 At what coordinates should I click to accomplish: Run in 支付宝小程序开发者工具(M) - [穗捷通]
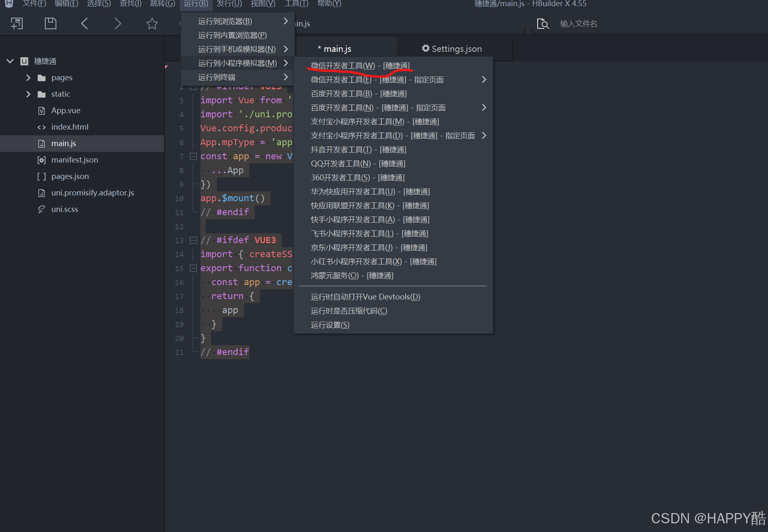(x=375, y=122)
